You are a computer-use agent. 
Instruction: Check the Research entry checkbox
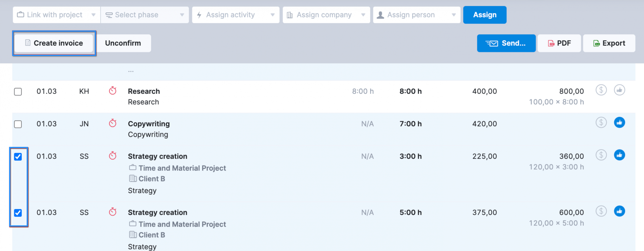click(x=18, y=92)
